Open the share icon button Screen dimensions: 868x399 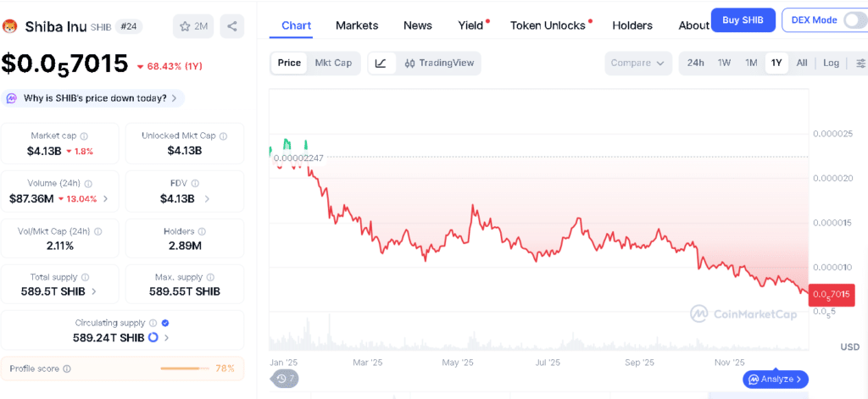[232, 26]
